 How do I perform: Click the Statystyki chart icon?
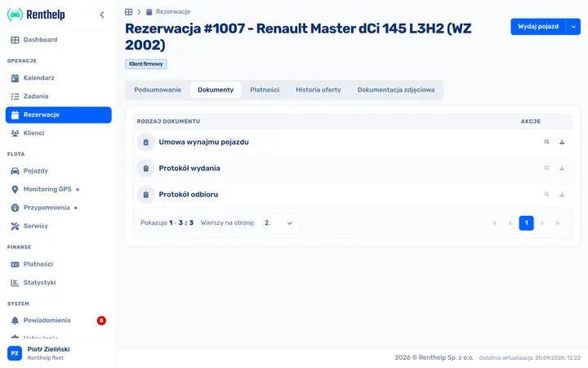coord(15,283)
